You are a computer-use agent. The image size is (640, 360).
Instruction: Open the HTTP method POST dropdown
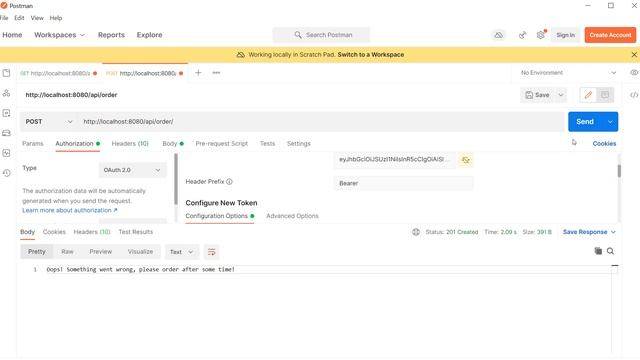click(x=49, y=122)
